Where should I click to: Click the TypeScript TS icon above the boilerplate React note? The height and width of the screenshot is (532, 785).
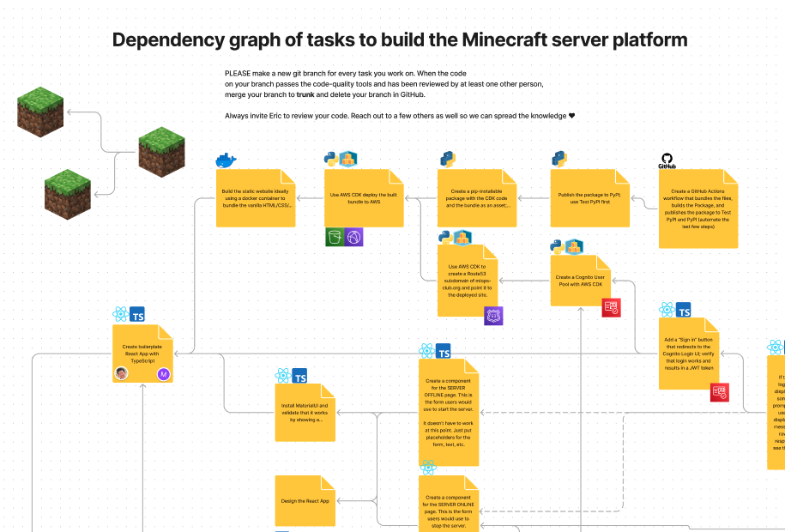point(137,315)
